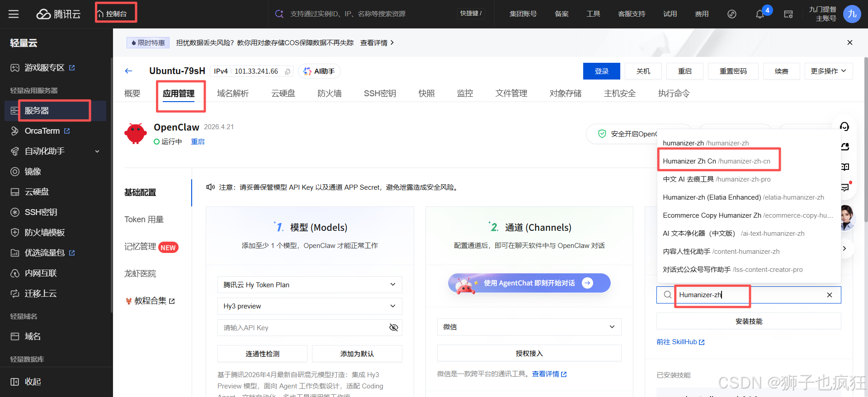
Task: Click the 安装技能 button
Action: (x=749, y=321)
